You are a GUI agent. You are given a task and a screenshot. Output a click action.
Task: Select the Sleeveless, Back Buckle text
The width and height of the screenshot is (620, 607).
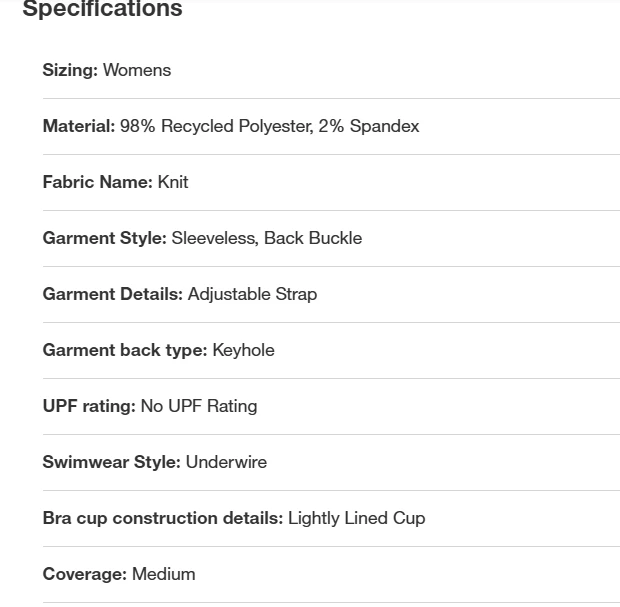[267, 238]
